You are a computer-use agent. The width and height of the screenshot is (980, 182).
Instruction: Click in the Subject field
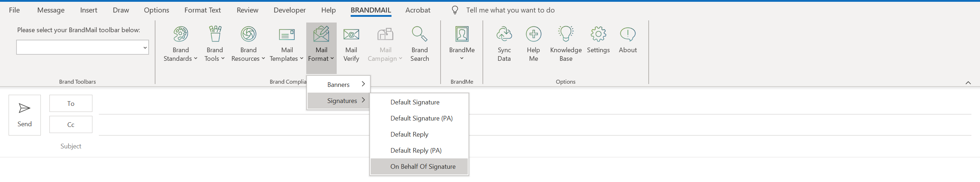(x=535, y=146)
